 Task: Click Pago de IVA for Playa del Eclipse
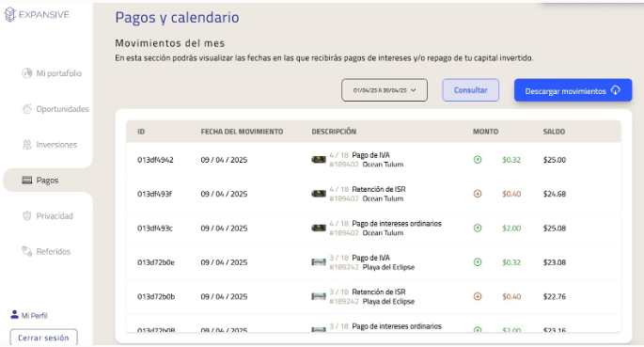click(x=370, y=258)
